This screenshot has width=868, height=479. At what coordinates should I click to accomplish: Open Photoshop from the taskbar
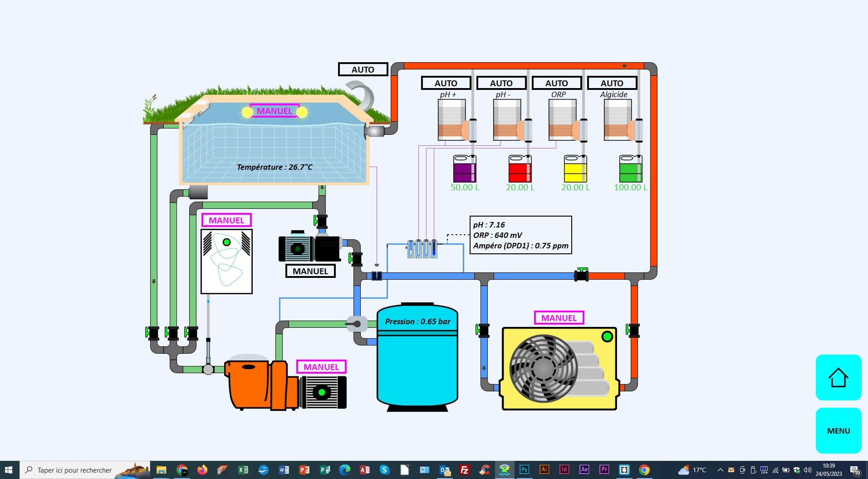(525, 470)
